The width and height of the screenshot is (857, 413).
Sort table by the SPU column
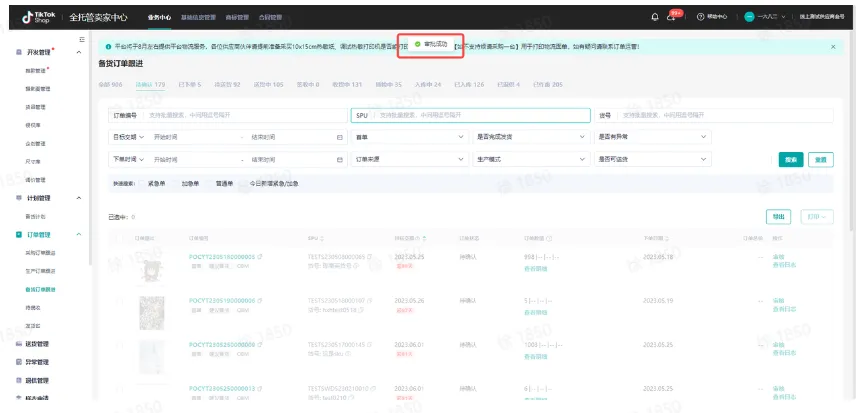coord(321,239)
